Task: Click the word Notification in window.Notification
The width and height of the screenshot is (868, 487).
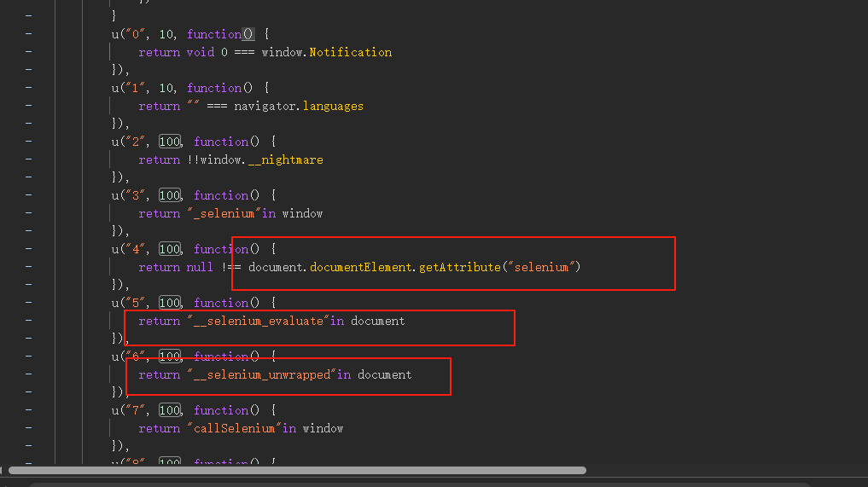Action: point(351,52)
